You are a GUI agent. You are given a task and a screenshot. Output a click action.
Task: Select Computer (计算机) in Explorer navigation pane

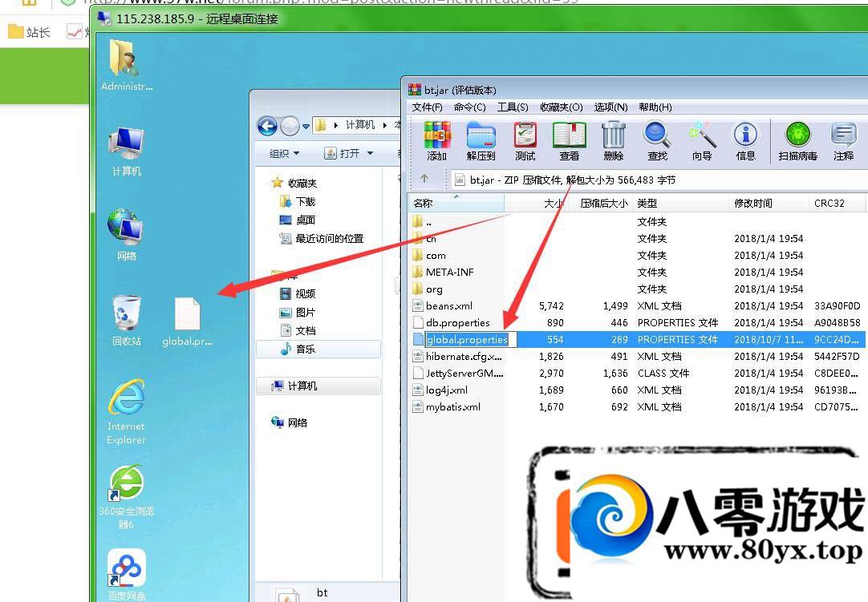pyautogui.click(x=318, y=386)
